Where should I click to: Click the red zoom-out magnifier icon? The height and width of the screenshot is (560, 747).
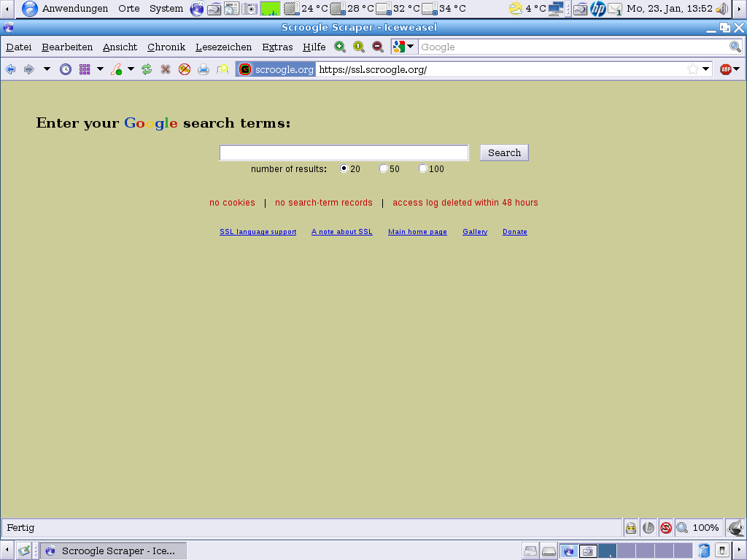378,47
